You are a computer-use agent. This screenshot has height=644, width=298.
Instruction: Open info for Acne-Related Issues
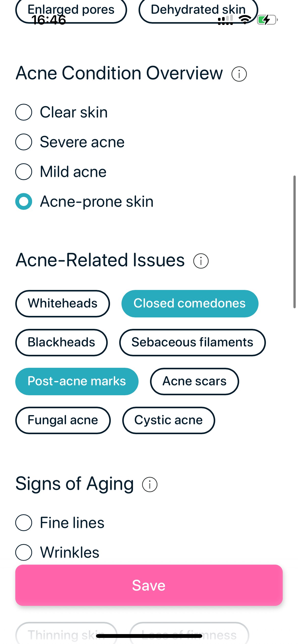click(201, 260)
